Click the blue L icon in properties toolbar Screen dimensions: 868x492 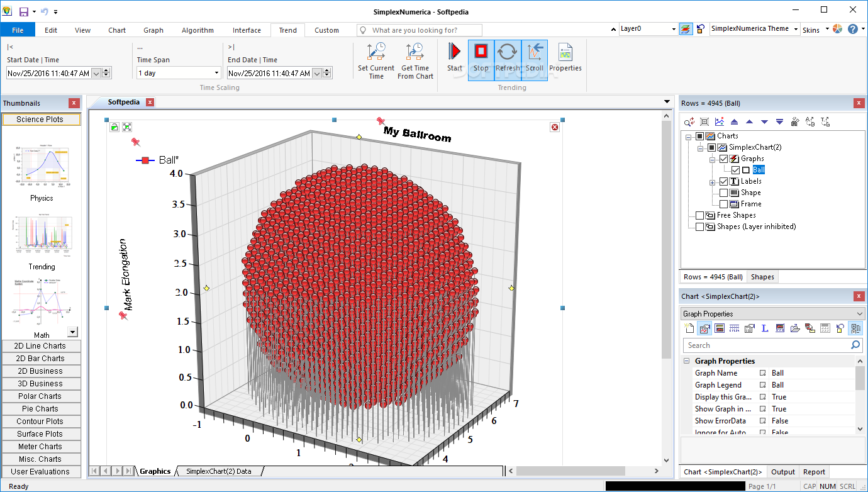(x=765, y=328)
